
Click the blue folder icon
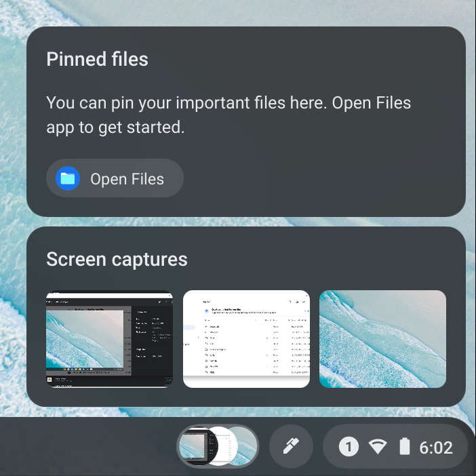point(68,178)
